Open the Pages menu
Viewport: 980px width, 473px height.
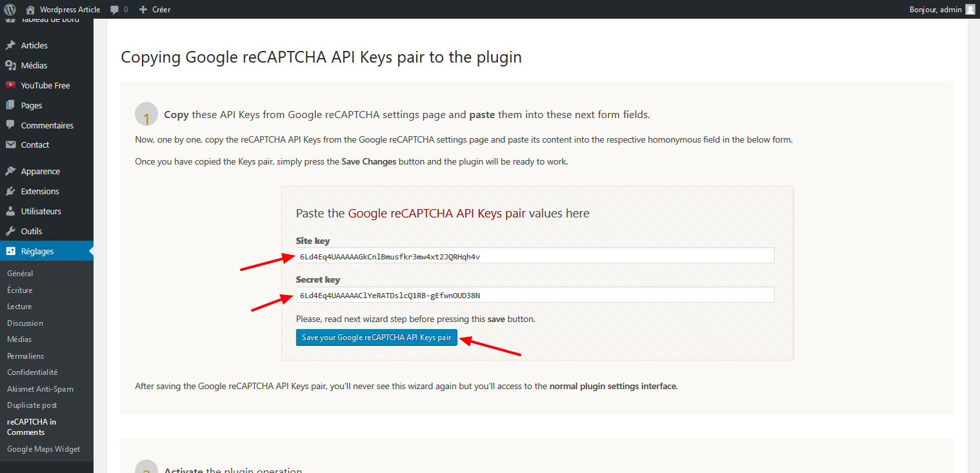pos(32,105)
